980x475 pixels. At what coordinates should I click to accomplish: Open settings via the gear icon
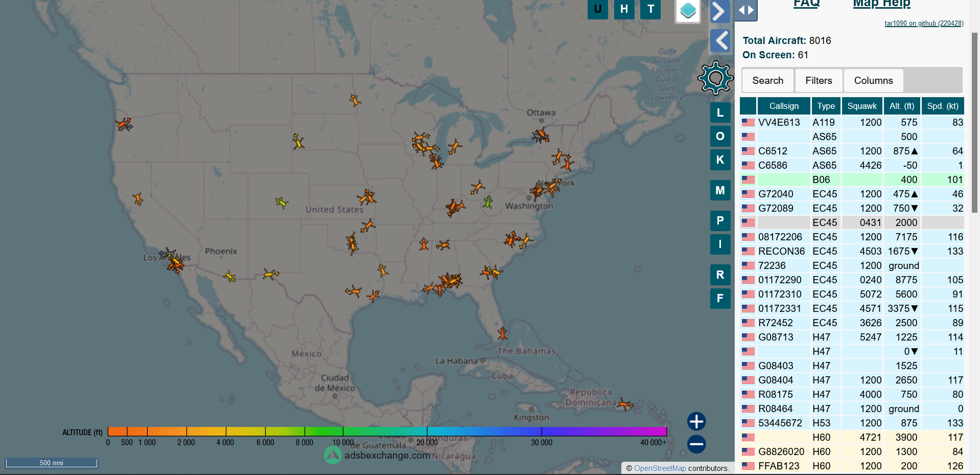pos(715,78)
